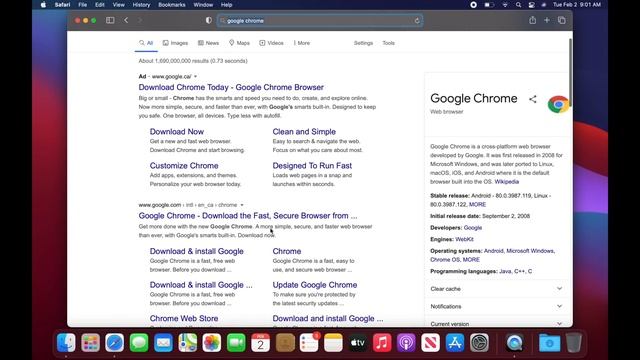This screenshot has width=640, height=360.
Task: Open System Preferences from the Dock
Action: tap(479, 342)
